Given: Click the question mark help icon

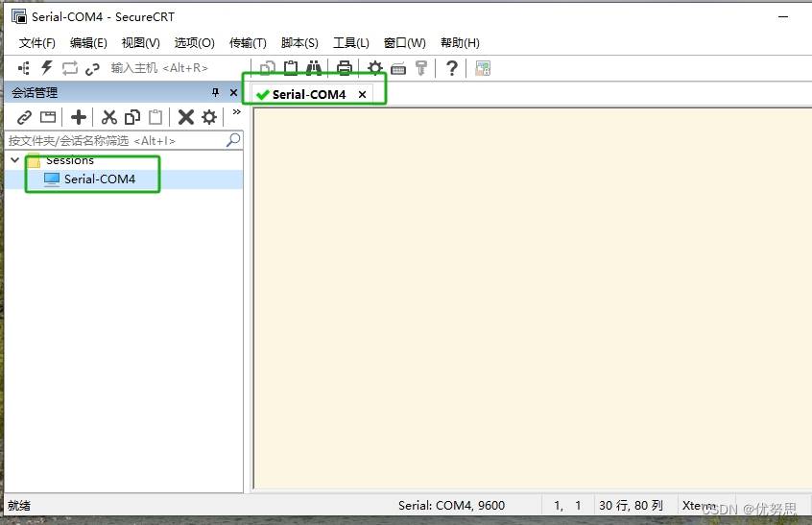Looking at the screenshot, I should [x=451, y=68].
